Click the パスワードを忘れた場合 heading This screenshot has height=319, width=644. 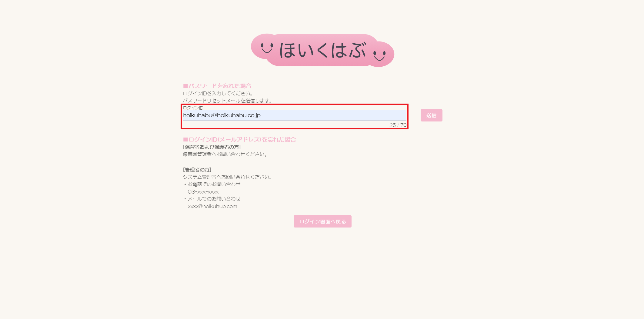point(217,86)
